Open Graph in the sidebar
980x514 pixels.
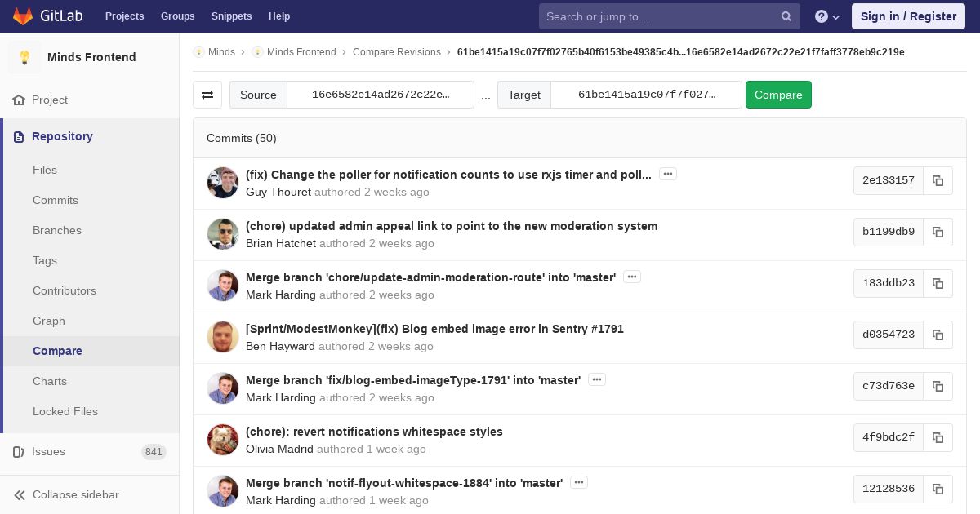pos(49,321)
